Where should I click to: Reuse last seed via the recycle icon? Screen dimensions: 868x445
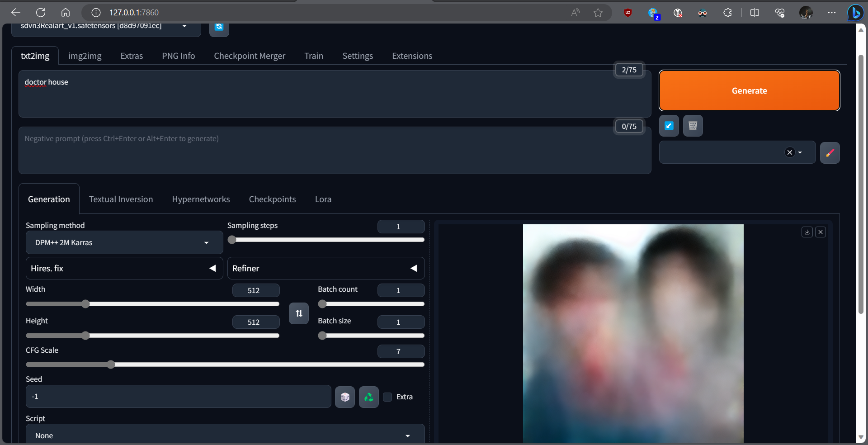point(368,397)
